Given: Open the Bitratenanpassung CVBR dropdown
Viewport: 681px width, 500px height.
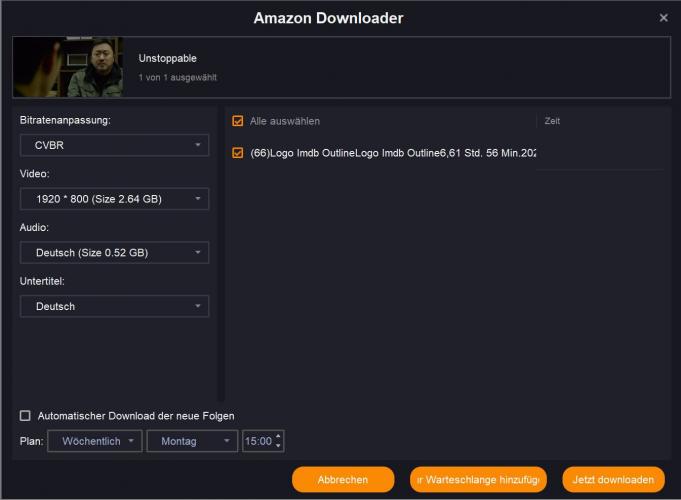Looking at the screenshot, I should tap(114, 145).
